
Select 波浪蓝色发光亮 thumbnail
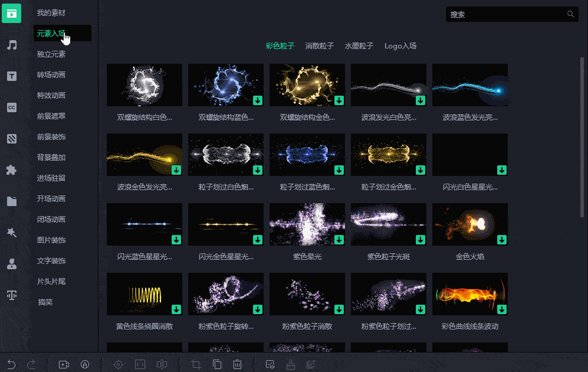click(x=470, y=85)
